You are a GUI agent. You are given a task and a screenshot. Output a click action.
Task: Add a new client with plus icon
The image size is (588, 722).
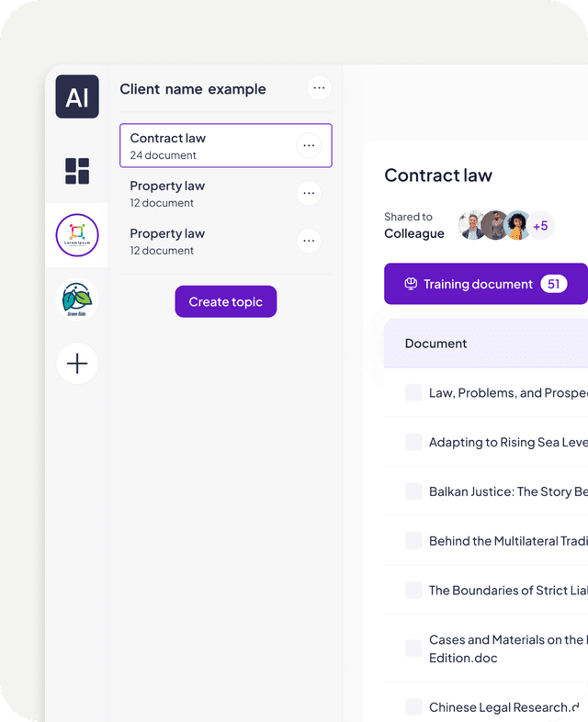pos(77,364)
